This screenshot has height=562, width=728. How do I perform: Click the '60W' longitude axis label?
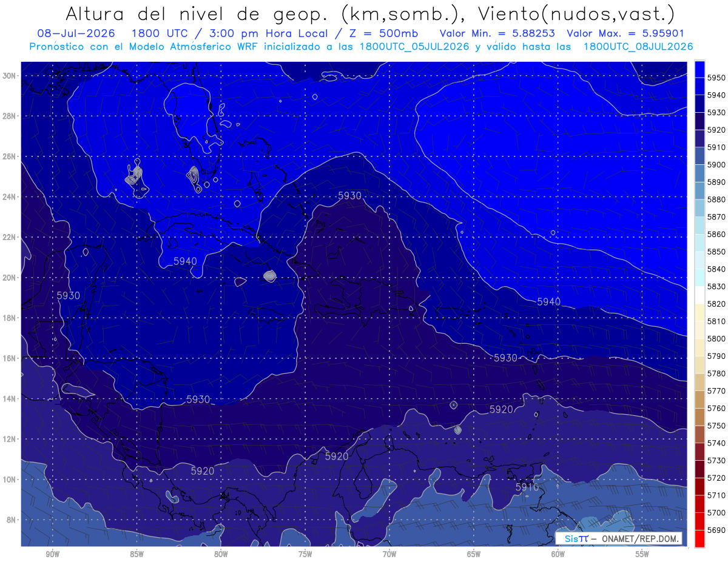(x=558, y=554)
